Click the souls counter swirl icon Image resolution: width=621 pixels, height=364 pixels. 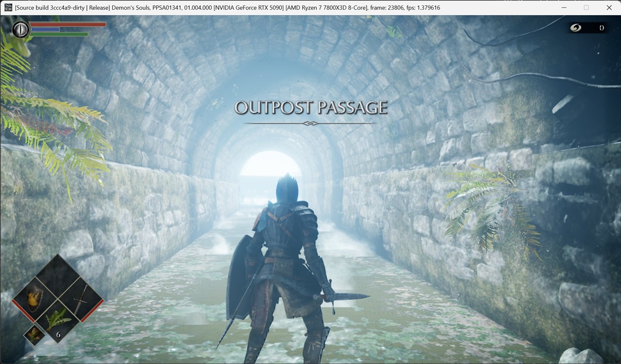point(575,28)
